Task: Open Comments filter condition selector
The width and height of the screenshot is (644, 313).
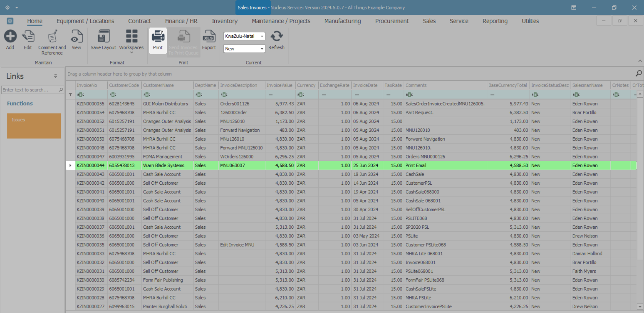Action: point(409,95)
